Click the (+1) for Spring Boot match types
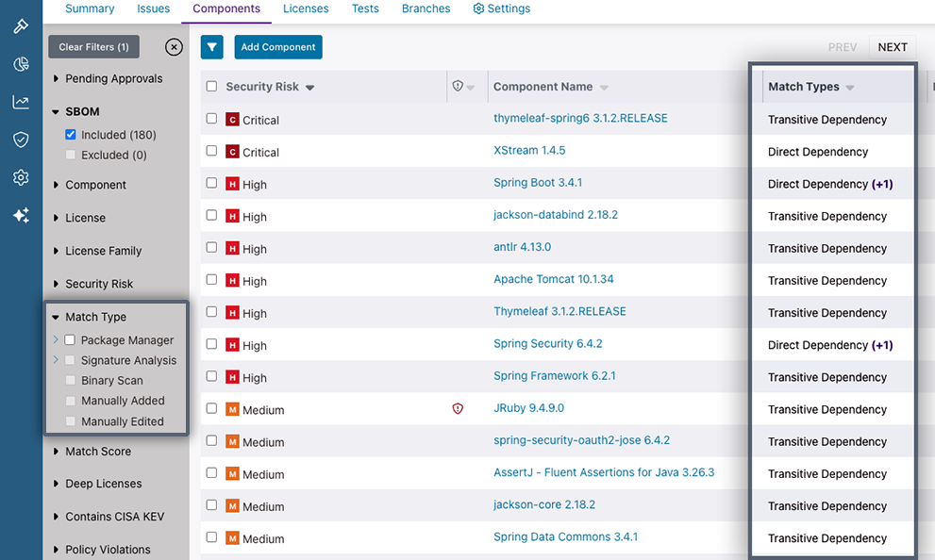Screen dimensions: 935x560 882,184
